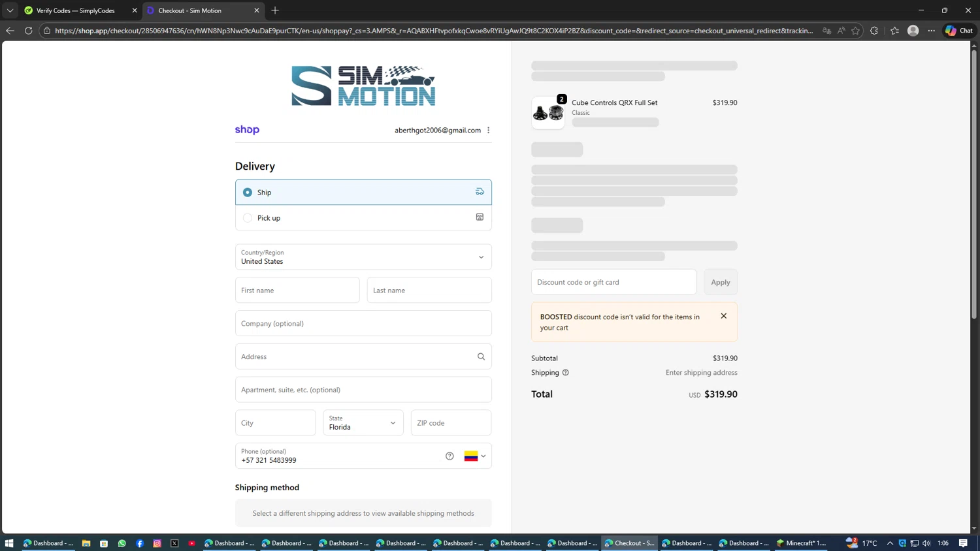This screenshot has width=980, height=551.
Task: Open the account options kebab menu next to email
Action: (489, 130)
